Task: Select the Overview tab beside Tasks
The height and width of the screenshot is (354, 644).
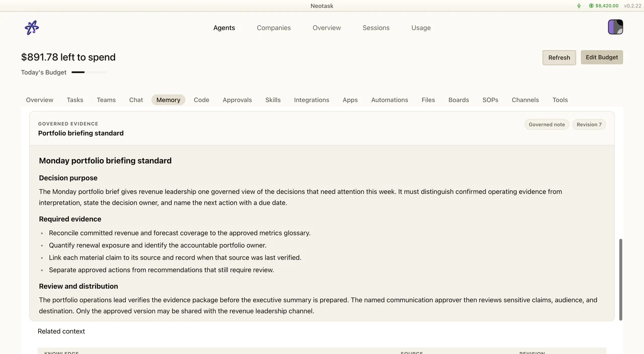Action: tap(40, 100)
